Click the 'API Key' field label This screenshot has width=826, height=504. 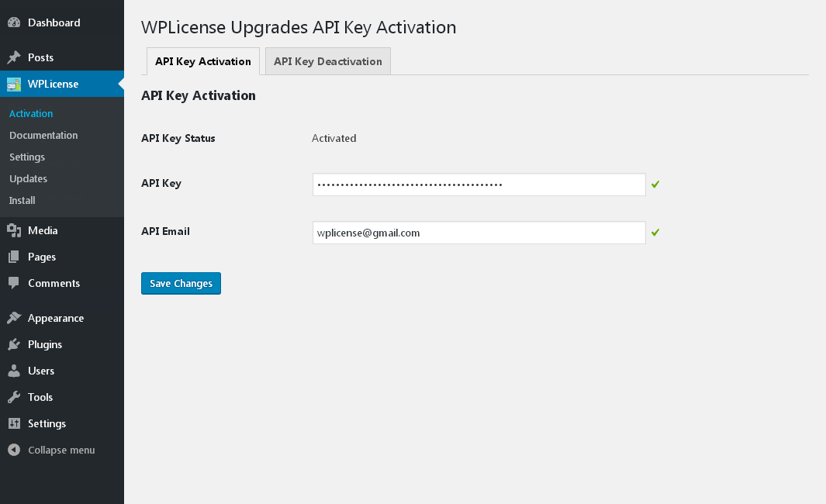pos(161,183)
